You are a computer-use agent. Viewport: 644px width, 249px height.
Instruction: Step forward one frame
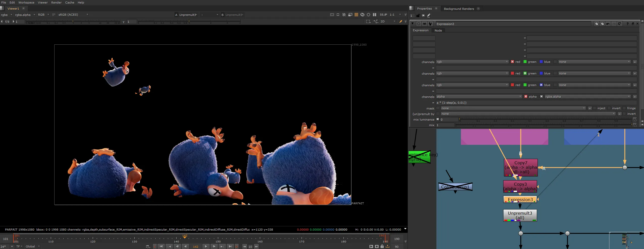click(x=214, y=246)
